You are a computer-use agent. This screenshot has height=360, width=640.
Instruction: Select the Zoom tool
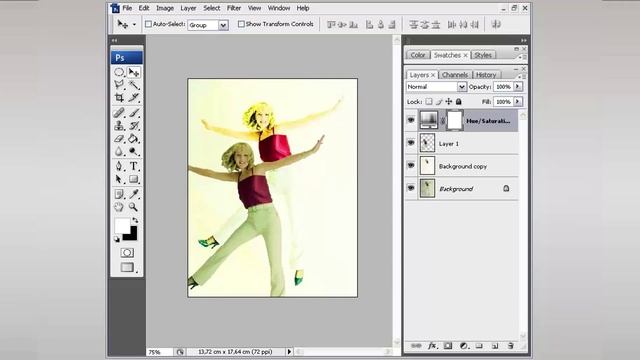point(133,207)
